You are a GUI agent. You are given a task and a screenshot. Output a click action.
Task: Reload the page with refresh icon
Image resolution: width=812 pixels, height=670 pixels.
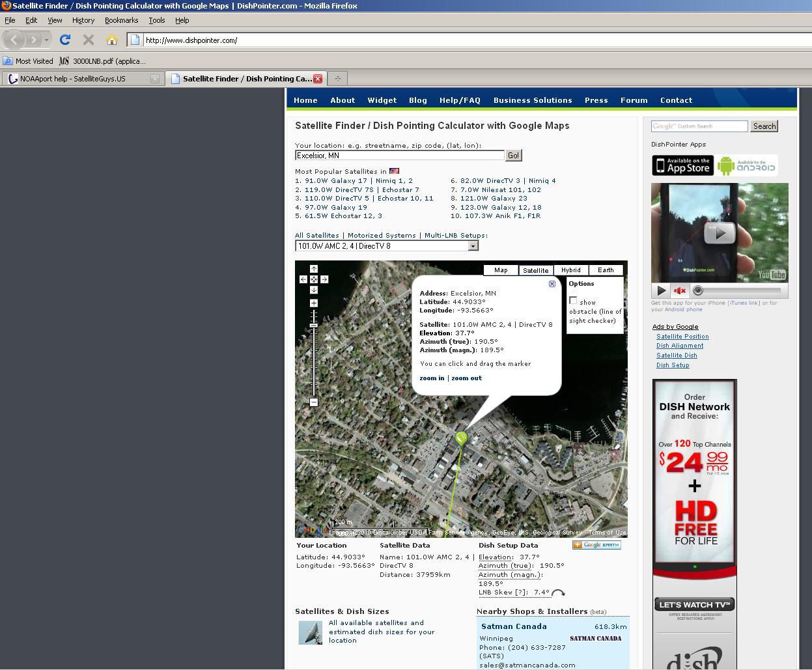65,40
